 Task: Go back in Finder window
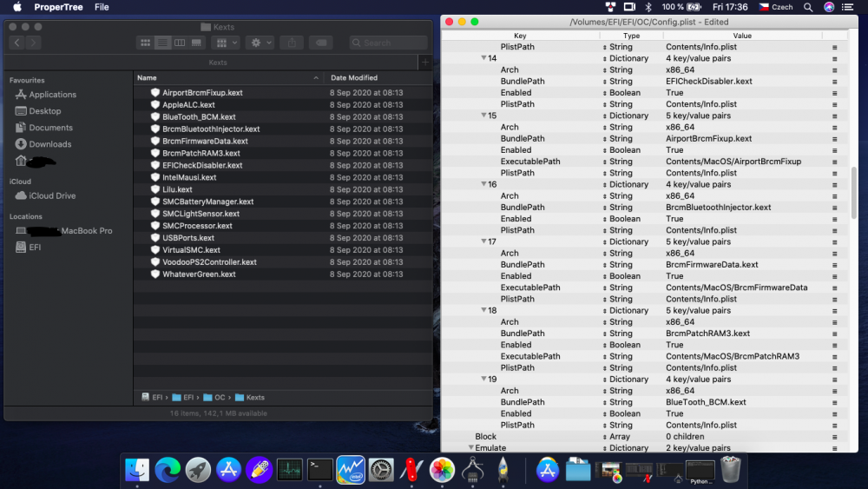[17, 43]
